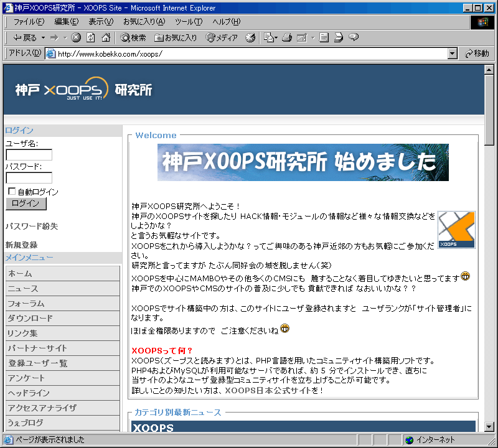Click the scrollbar up arrow
The width and height of the screenshot is (498, 448).
489,69
